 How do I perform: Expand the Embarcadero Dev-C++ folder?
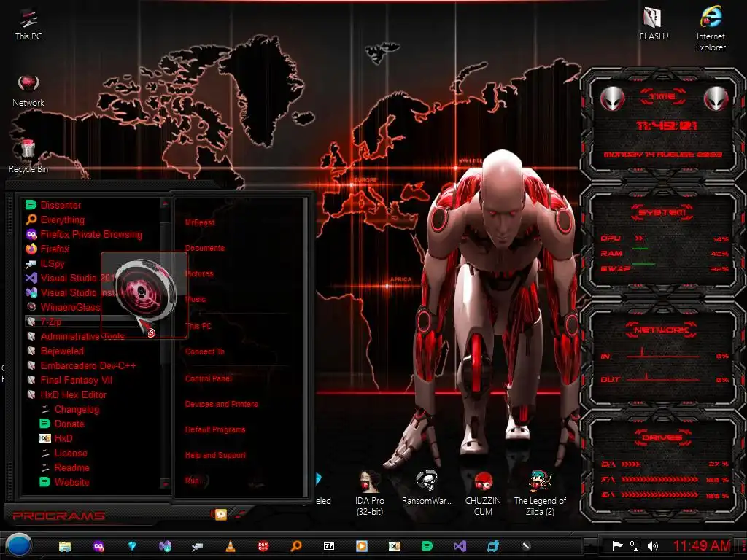click(81, 366)
